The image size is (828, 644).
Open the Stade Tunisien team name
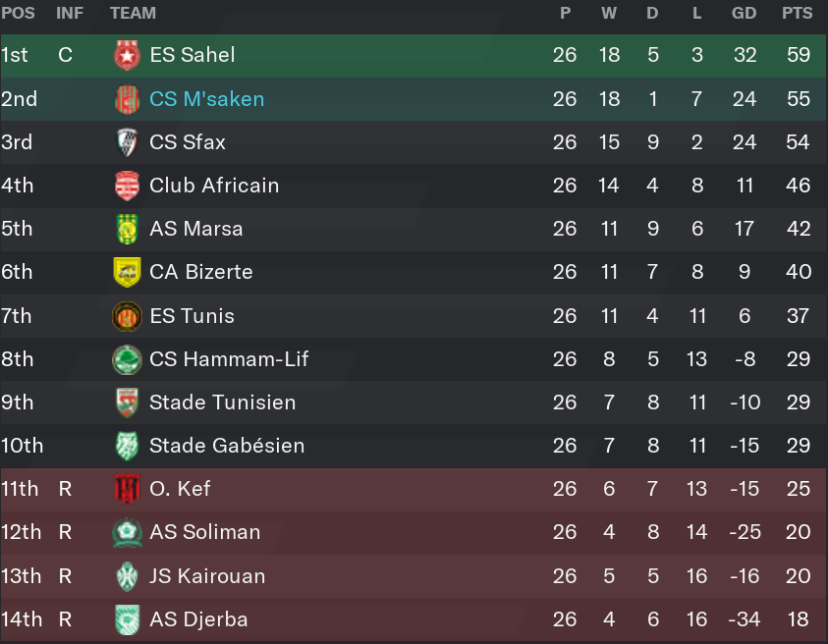222,402
